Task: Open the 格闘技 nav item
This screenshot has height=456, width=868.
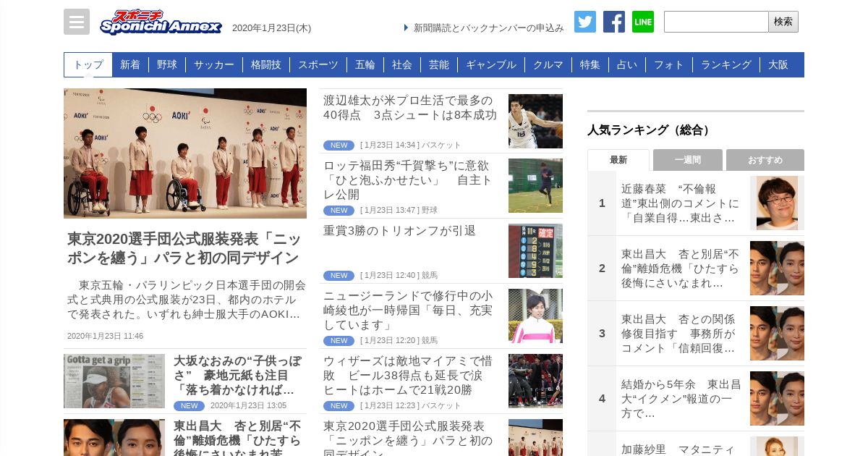Action: click(x=266, y=64)
